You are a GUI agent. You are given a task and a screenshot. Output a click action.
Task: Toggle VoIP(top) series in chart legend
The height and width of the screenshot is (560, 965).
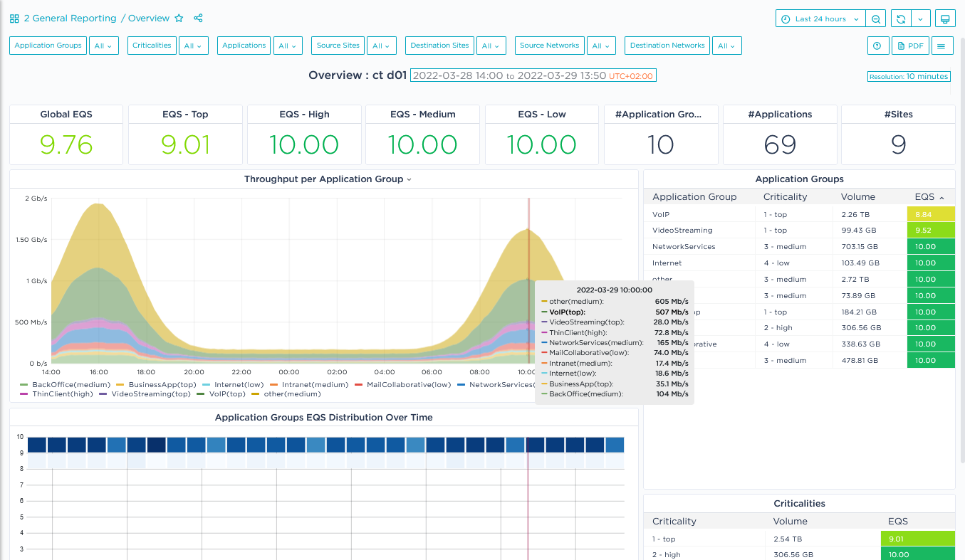coord(226,394)
